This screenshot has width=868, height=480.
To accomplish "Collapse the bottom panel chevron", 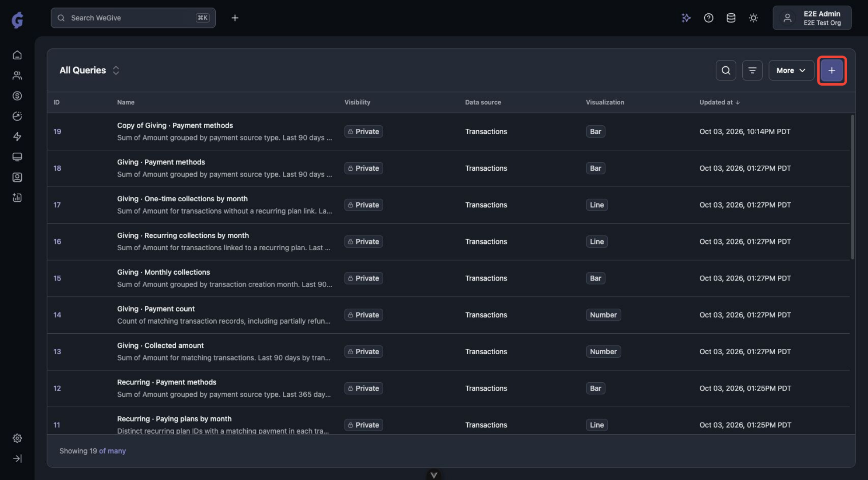I will pyautogui.click(x=434, y=475).
